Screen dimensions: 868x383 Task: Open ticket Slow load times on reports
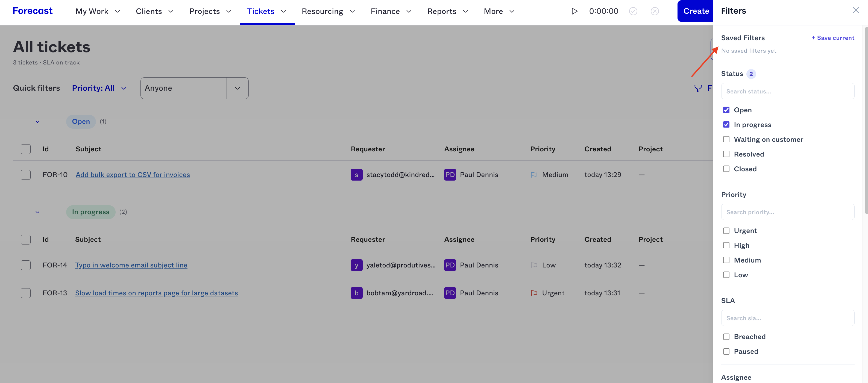(156, 293)
